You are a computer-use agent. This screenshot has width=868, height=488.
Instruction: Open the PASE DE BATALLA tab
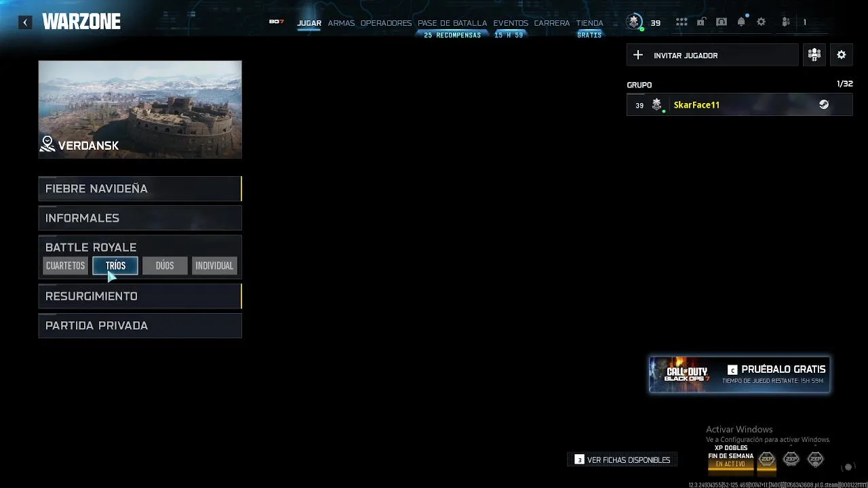click(452, 23)
